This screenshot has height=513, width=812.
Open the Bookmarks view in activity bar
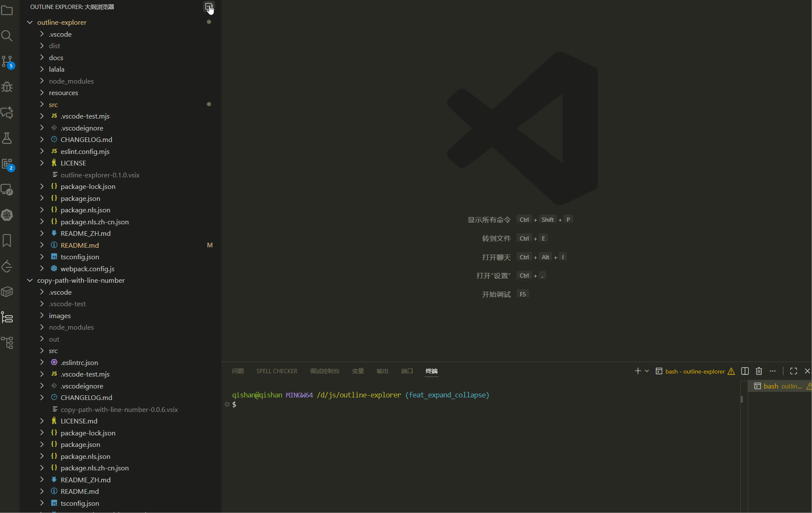(x=7, y=241)
